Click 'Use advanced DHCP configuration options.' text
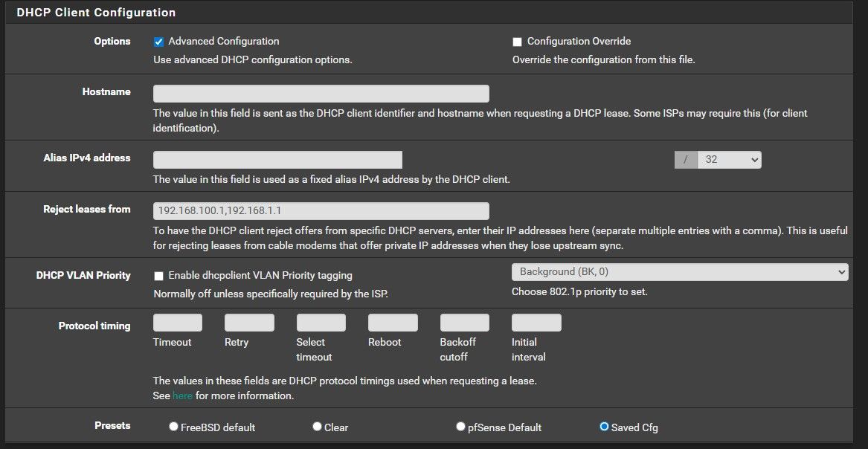This screenshot has width=868, height=449. point(252,59)
